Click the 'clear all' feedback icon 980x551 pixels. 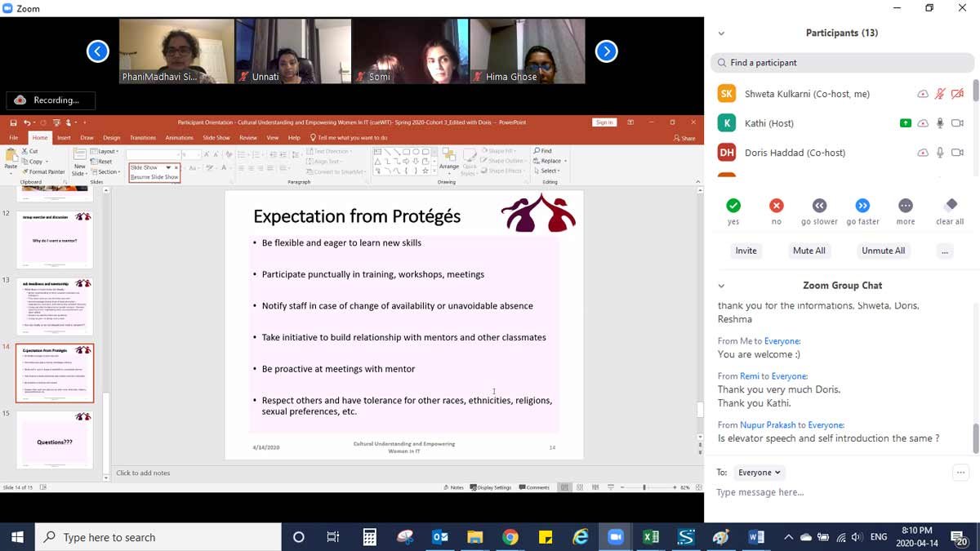[x=950, y=206]
